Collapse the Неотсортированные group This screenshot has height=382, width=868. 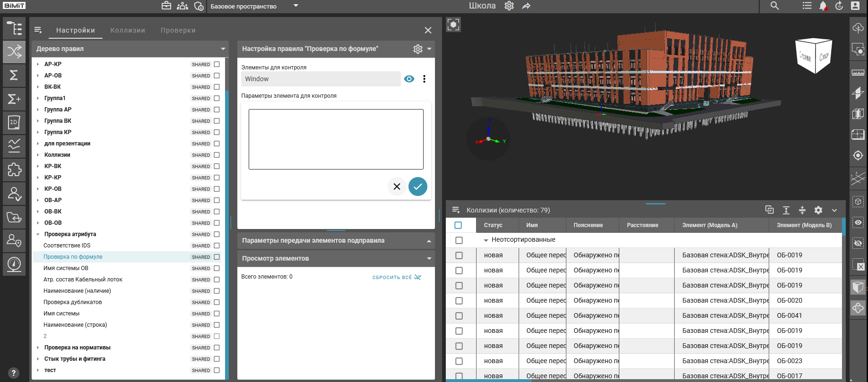point(486,240)
